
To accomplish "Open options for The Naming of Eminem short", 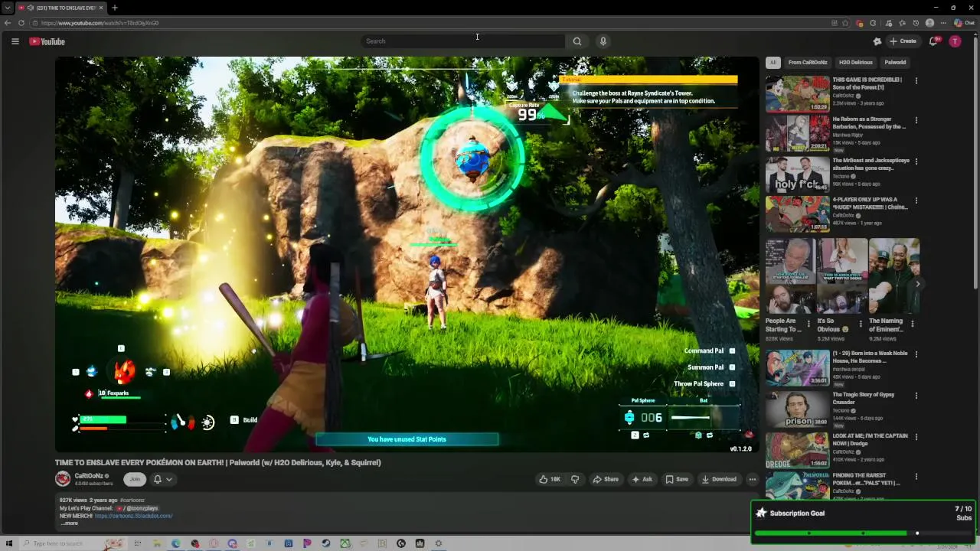I will click(912, 324).
